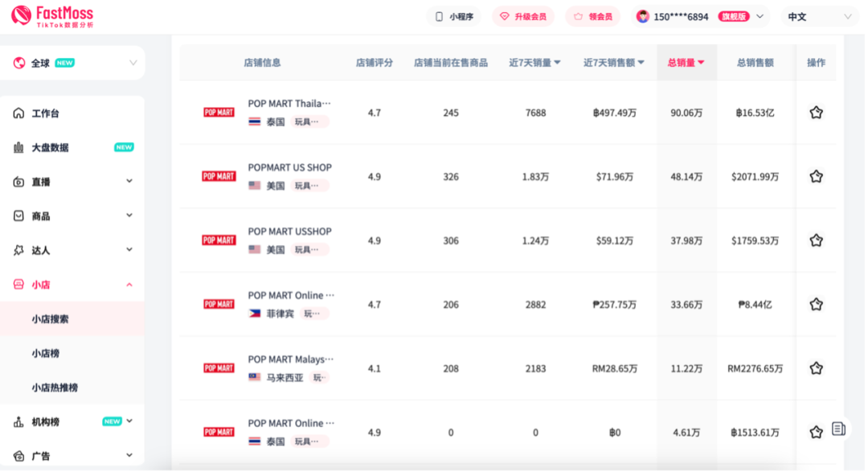Click the 全球 globe icon
Image resolution: width=868 pixels, height=472 pixels.
point(19,63)
